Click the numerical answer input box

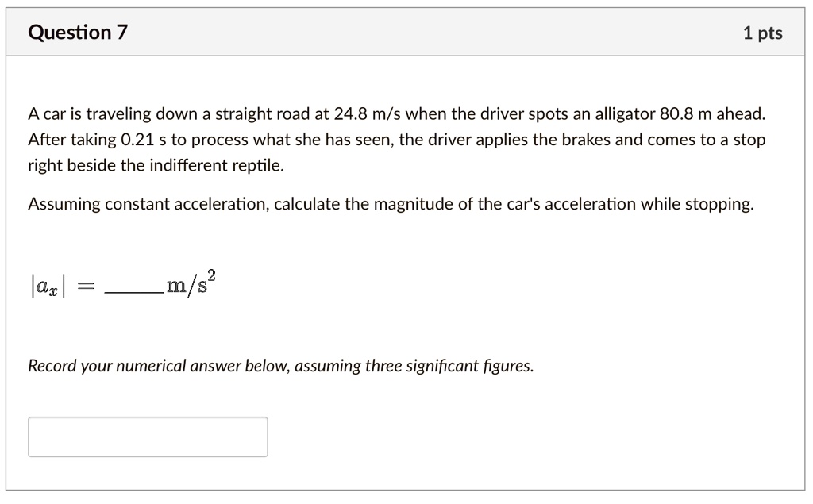[148, 436]
